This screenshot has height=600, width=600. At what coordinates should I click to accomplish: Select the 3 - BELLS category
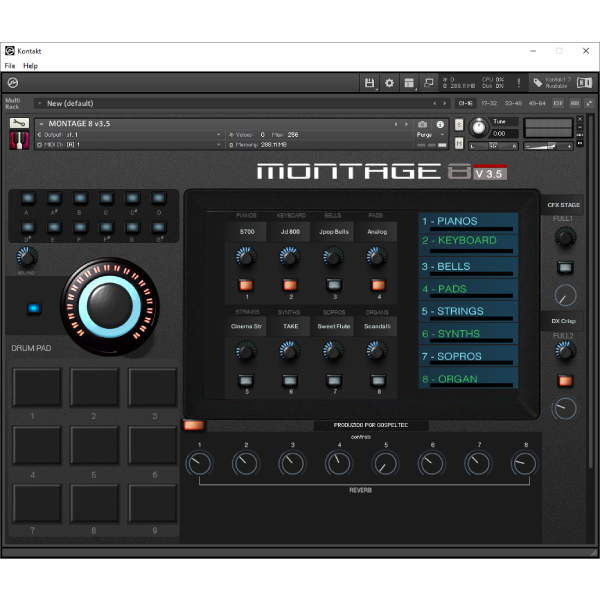point(468,267)
